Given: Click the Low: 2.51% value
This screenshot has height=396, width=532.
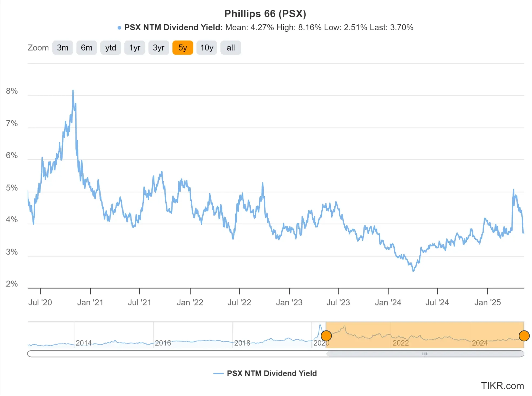Looking at the screenshot, I should [346, 27].
